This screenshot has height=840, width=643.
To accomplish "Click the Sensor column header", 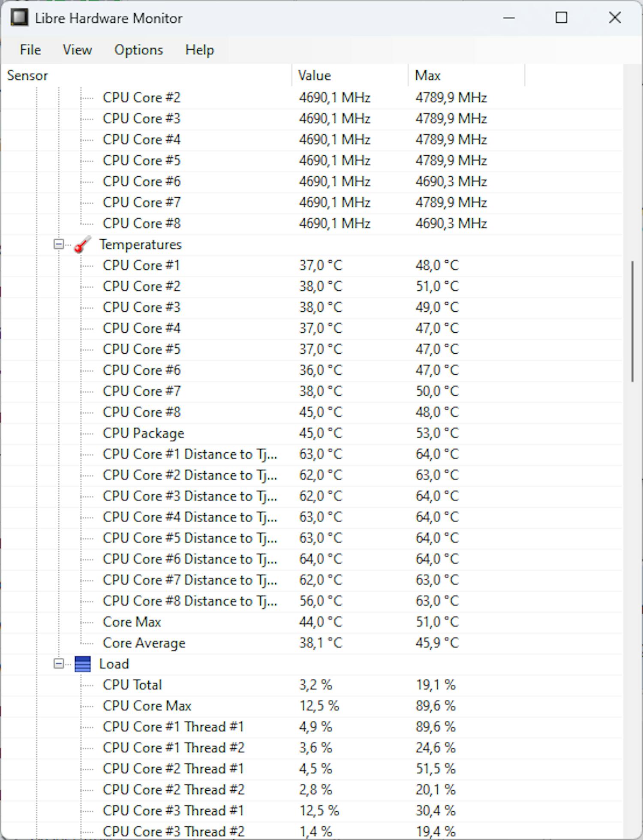I will click(x=27, y=75).
